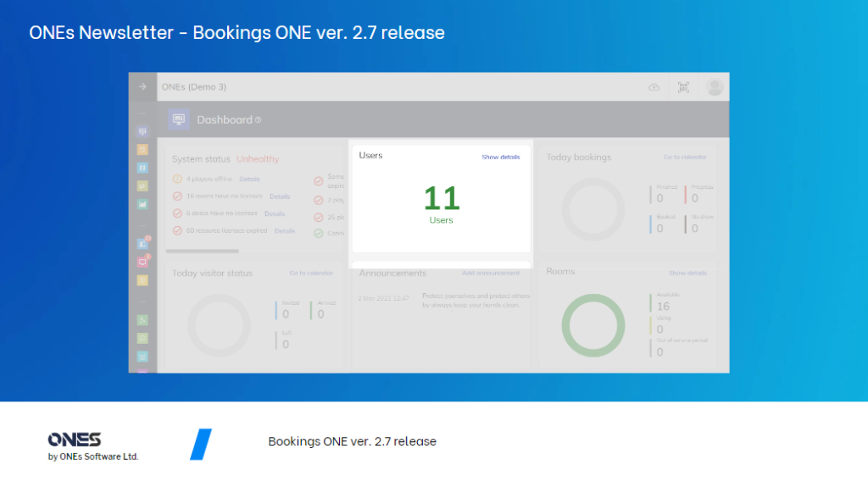The width and height of the screenshot is (868, 487).
Task: Click the System status horizontal scrollbar
Action: tap(202, 251)
